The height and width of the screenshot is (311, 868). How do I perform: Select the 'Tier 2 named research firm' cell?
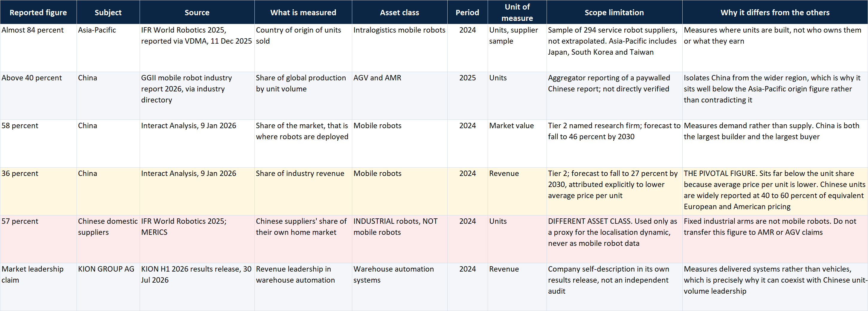pos(614,143)
